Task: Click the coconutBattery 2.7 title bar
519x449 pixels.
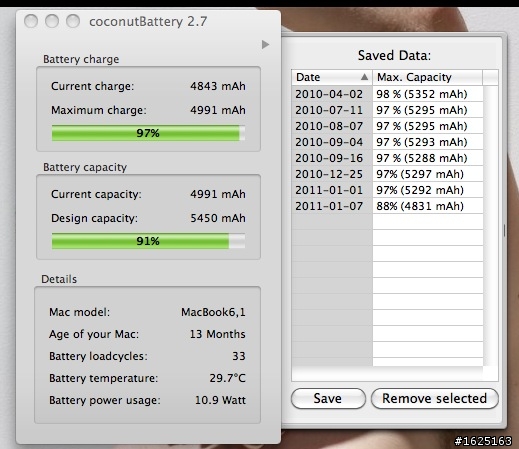Action: (x=148, y=22)
